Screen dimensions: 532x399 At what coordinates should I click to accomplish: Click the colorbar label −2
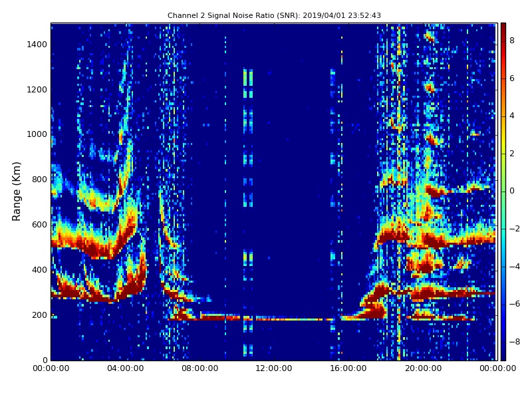coord(515,229)
